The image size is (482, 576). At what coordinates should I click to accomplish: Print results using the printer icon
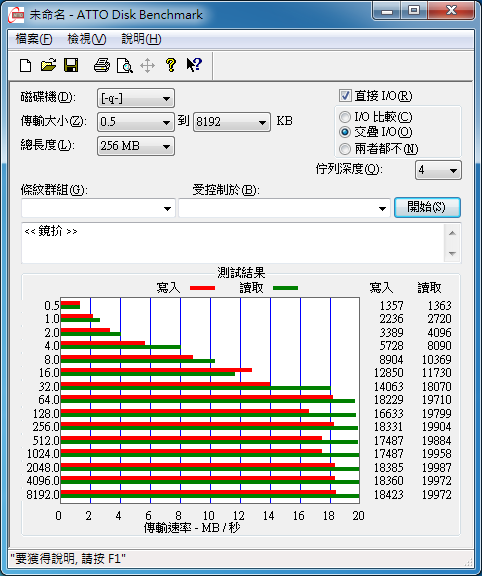click(x=102, y=65)
